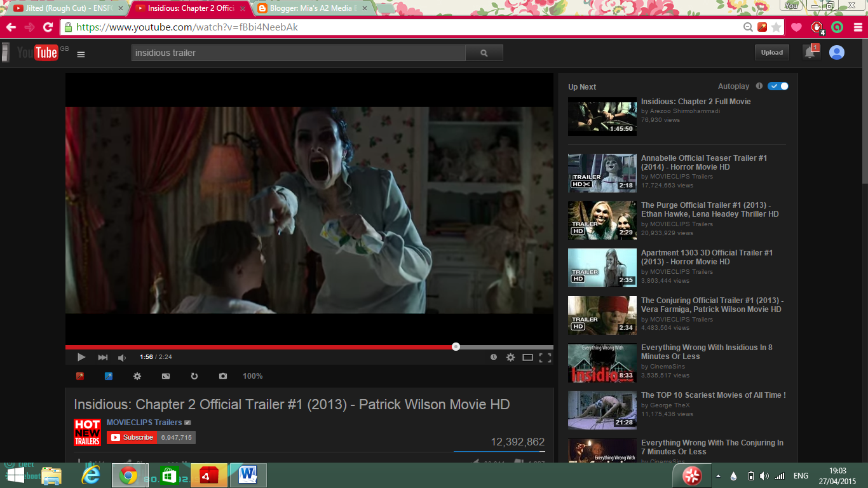Open Internet Explorer from the taskbar
The image size is (868, 488).
pyautogui.click(x=91, y=475)
